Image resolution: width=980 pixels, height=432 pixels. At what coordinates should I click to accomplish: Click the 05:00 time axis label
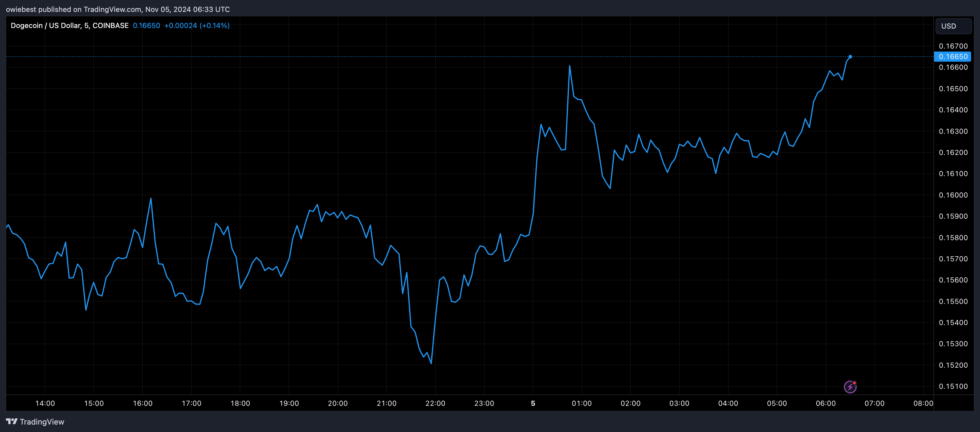pos(777,403)
